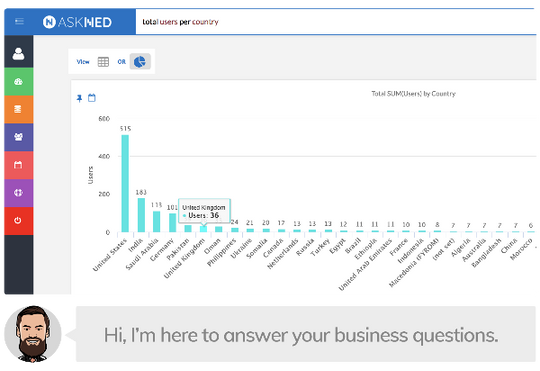
Task: Click the 'Philippines' axis label
Action: [221, 253]
